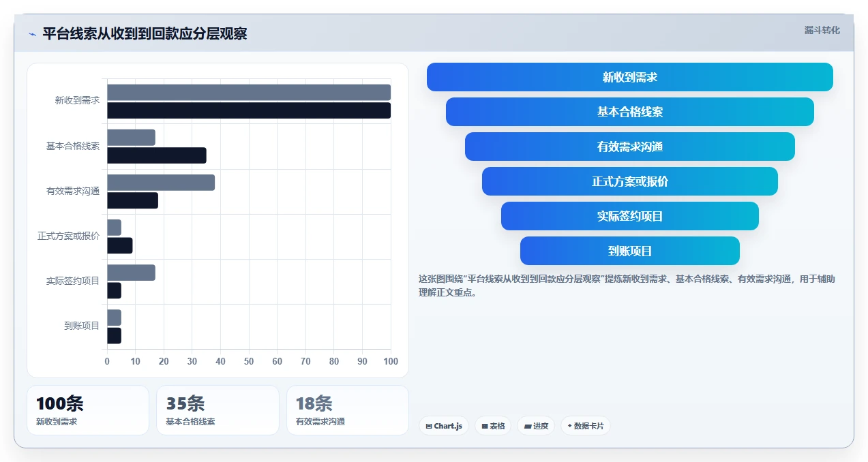Click the dark bar for 基本合格线索

click(157, 155)
